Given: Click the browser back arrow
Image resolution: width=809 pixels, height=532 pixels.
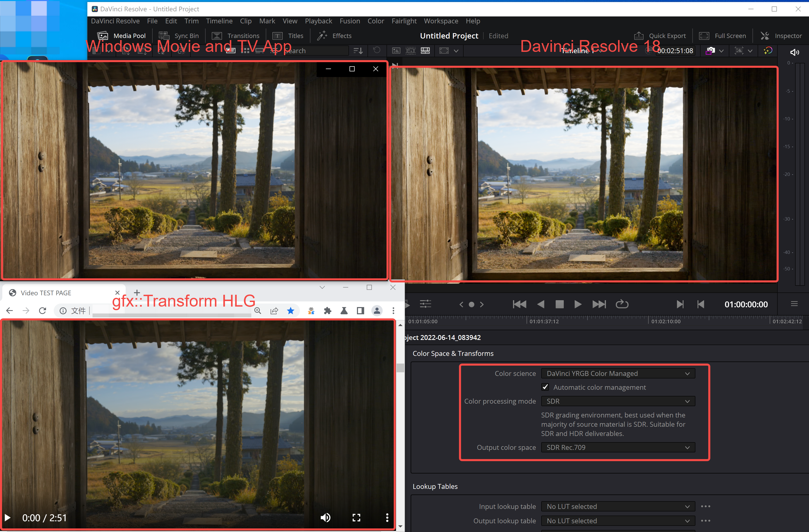Looking at the screenshot, I should (x=10, y=311).
